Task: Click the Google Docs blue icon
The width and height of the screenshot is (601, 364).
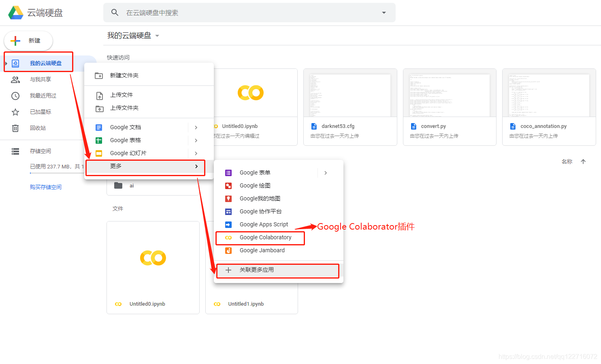Action: [x=99, y=128]
